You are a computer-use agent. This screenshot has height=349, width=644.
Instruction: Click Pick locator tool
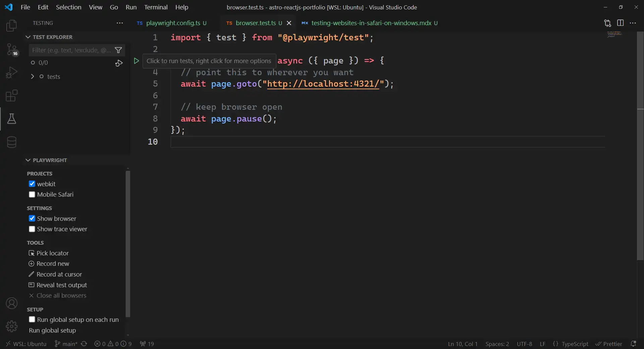52,253
